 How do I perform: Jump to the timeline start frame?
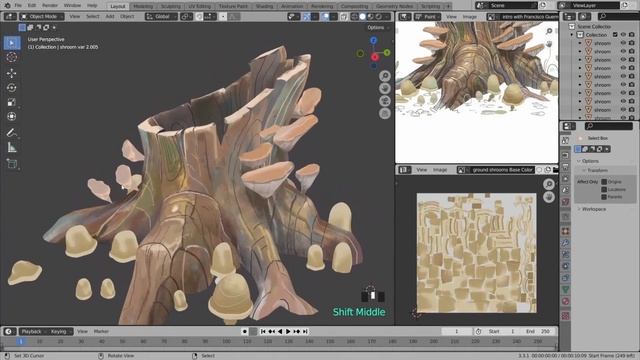point(263,331)
